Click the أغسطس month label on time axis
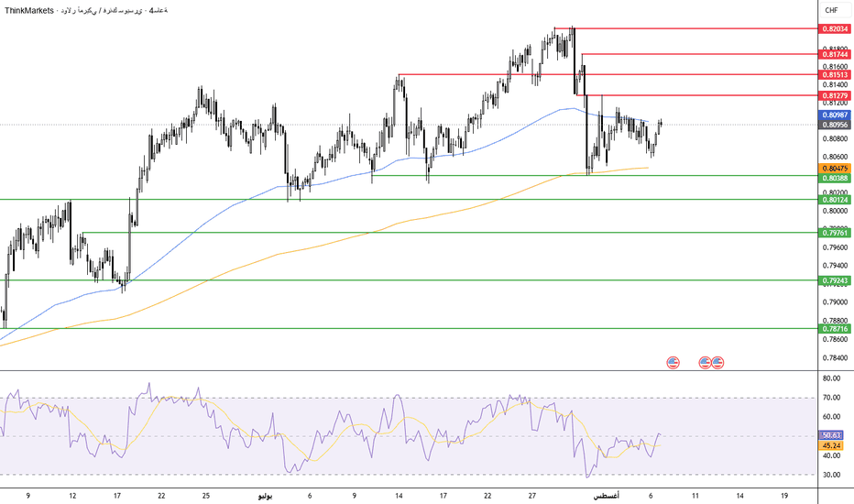This screenshot has width=854, height=504. [x=607, y=496]
